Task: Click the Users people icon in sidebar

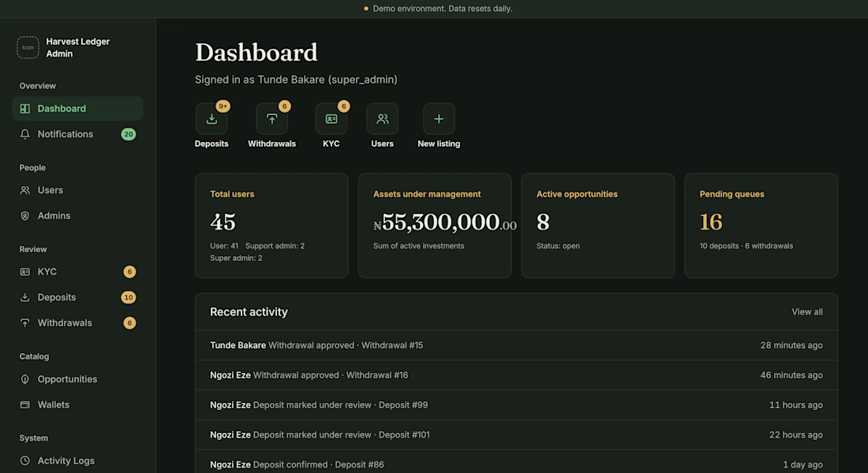Action: click(x=25, y=190)
